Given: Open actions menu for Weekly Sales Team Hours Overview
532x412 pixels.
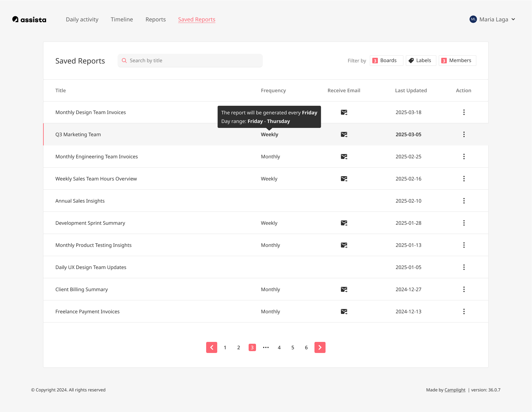Looking at the screenshot, I should pyautogui.click(x=464, y=179).
